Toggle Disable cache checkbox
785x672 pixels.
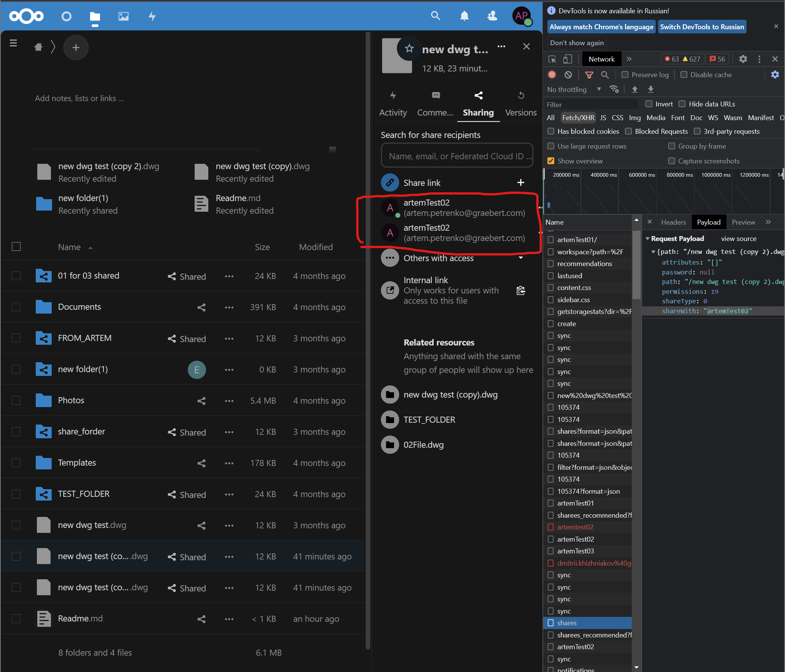click(684, 75)
